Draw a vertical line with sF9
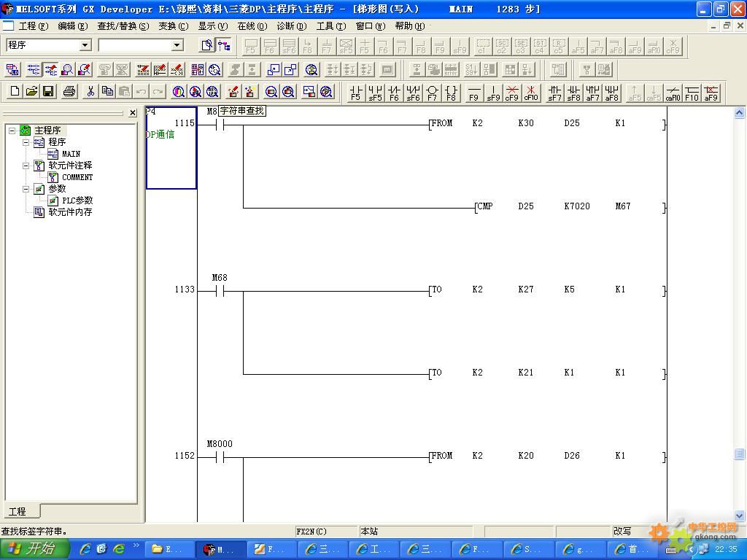Screen dimensions: 747x560 tap(493, 93)
